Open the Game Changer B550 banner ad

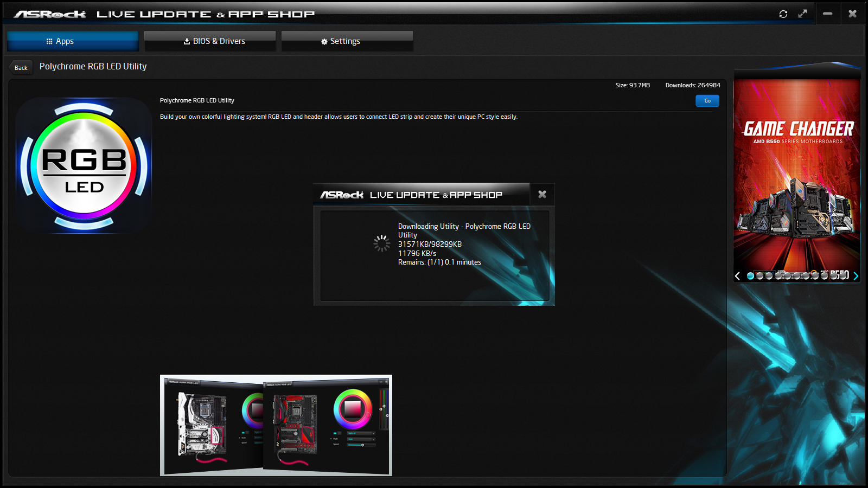pos(797,174)
